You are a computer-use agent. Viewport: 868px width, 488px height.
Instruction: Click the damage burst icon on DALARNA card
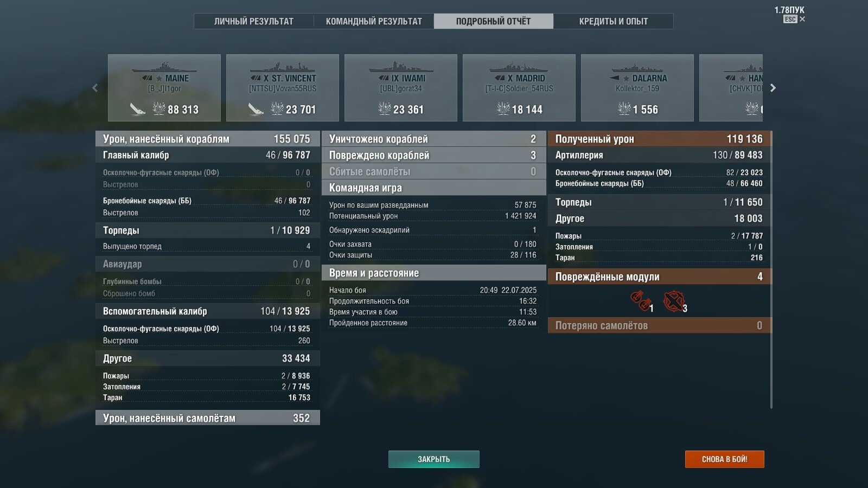coord(624,109)
